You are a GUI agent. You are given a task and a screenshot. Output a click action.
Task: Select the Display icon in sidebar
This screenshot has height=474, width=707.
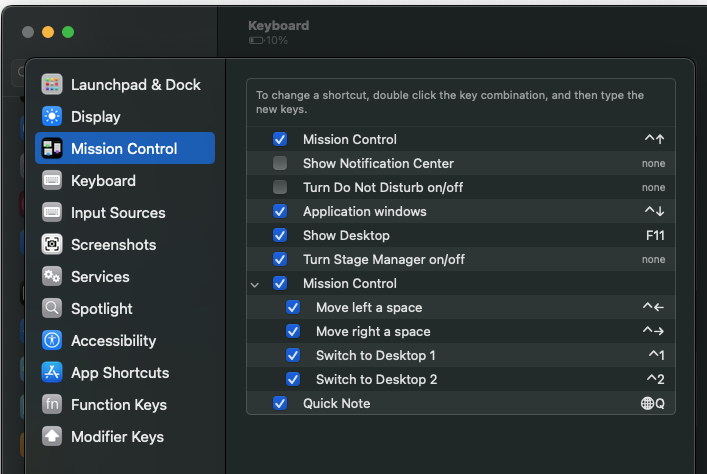53,117
